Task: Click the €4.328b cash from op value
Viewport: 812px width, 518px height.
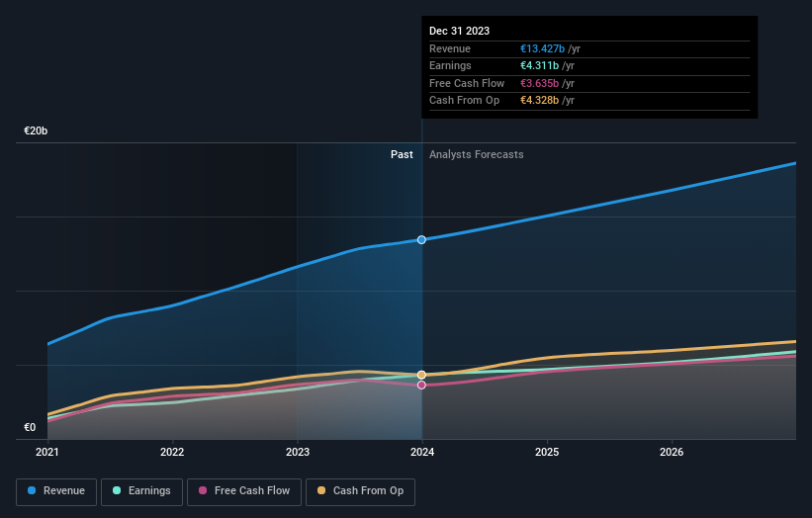Action: (x=539, y=101)
